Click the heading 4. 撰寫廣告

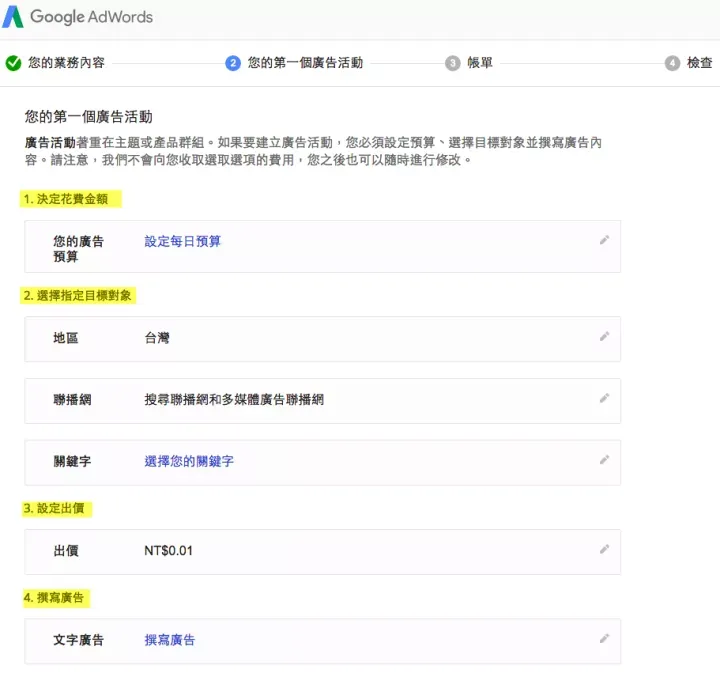pyautogui.click(x=56, y=598)
